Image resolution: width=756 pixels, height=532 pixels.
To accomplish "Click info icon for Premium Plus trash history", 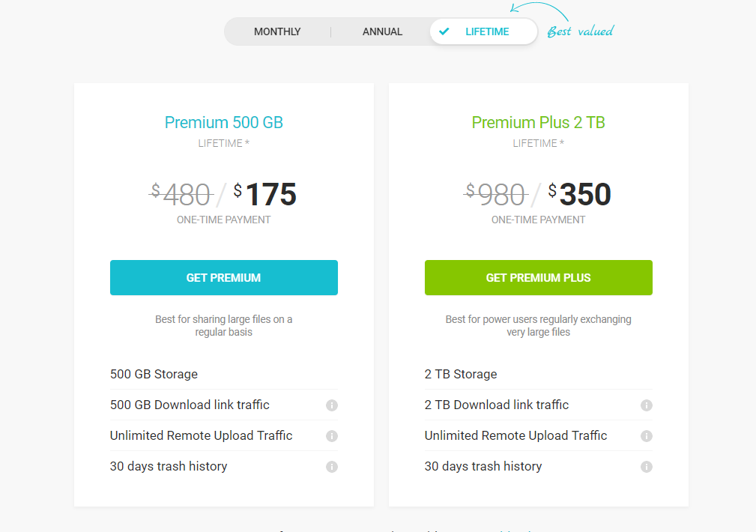I will coord(647,467).
